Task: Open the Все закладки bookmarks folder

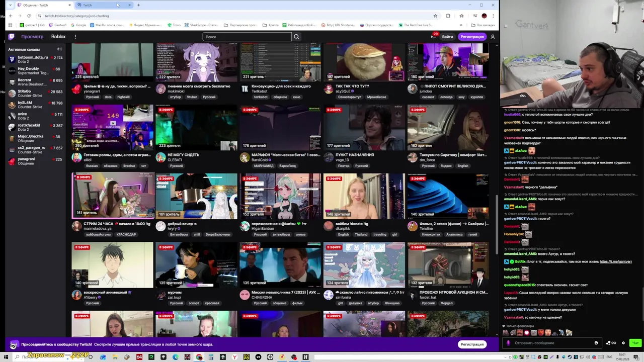Action: pyautogui.click(x=482, y=25)
